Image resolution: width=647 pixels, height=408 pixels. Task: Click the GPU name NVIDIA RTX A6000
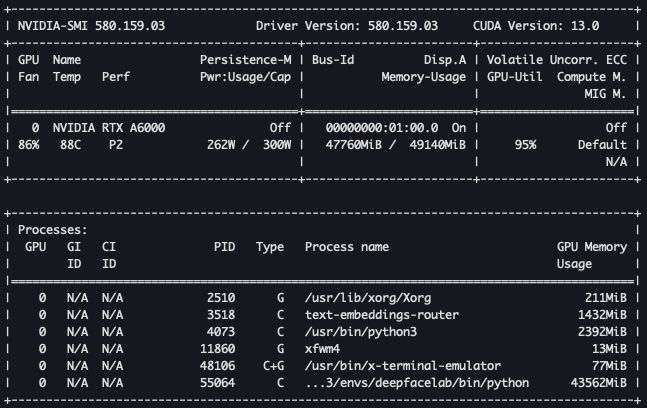(109, 128)
